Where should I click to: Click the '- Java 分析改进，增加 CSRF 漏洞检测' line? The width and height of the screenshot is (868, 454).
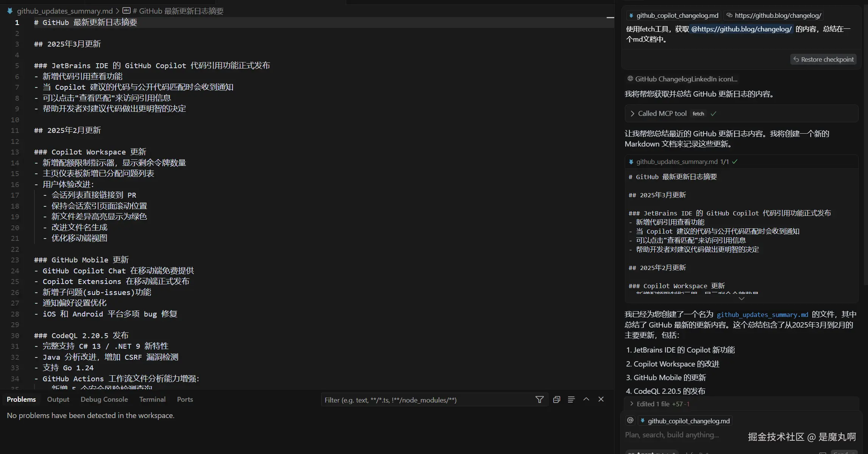[106, 357]
